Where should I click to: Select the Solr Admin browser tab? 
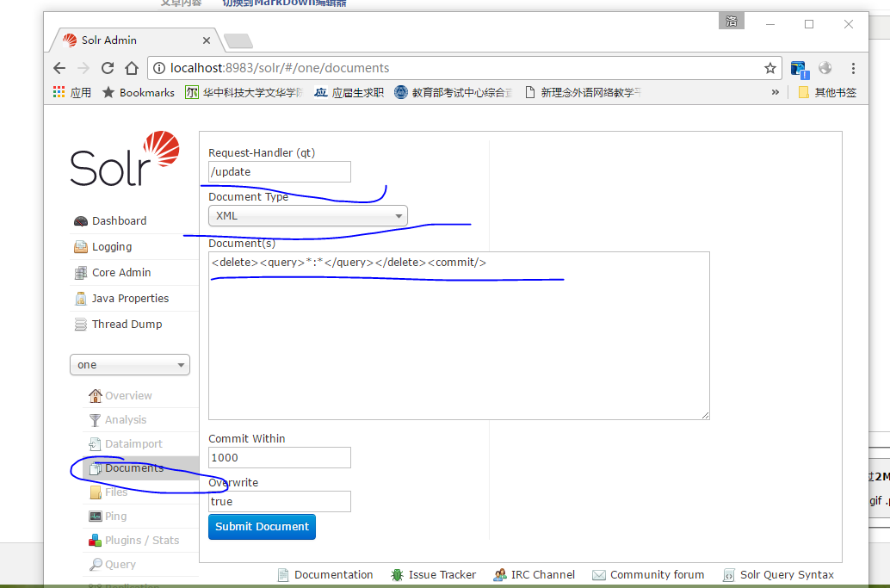(134, 40)
